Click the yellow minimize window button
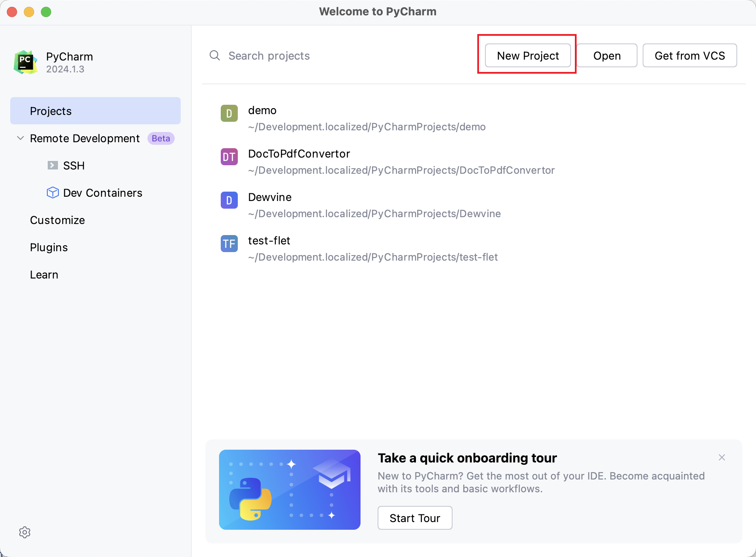Viewport: 756px width, 557px height. coord(29,12)
